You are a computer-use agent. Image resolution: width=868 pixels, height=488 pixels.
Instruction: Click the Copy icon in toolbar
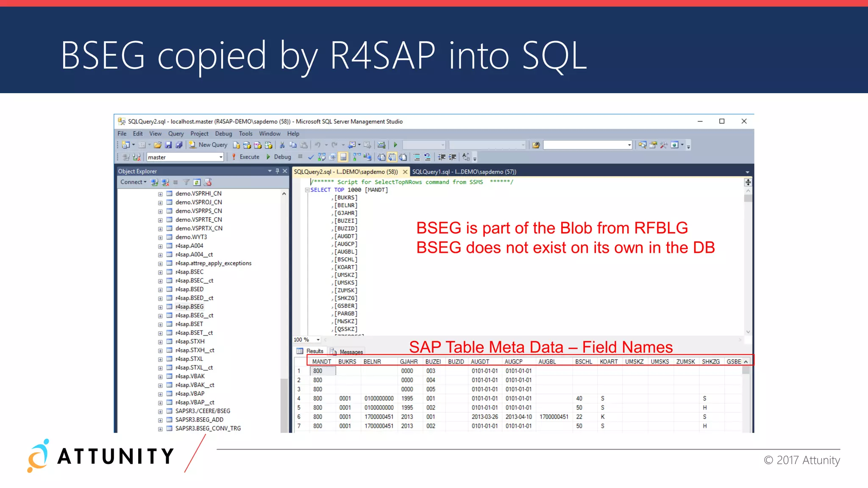click(x=293, y=145)
